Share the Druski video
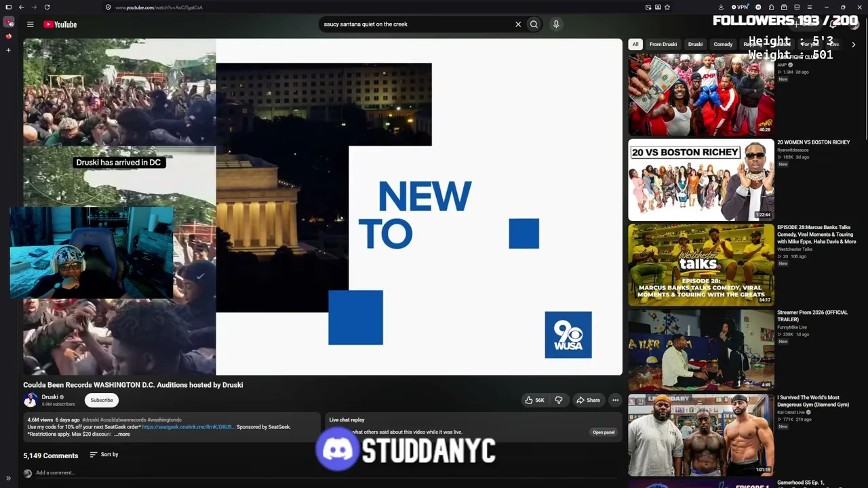 coord(588,400)
